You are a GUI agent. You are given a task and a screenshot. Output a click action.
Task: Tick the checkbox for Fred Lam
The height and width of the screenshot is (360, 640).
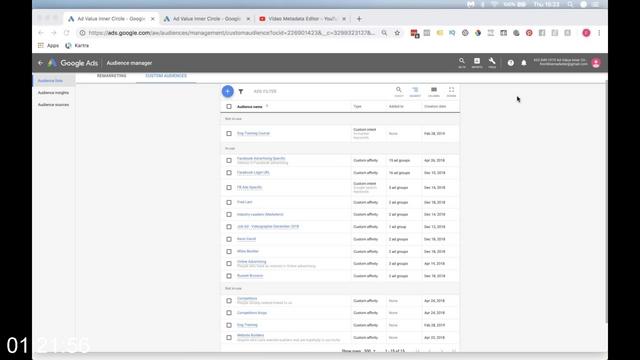(229, 202)
